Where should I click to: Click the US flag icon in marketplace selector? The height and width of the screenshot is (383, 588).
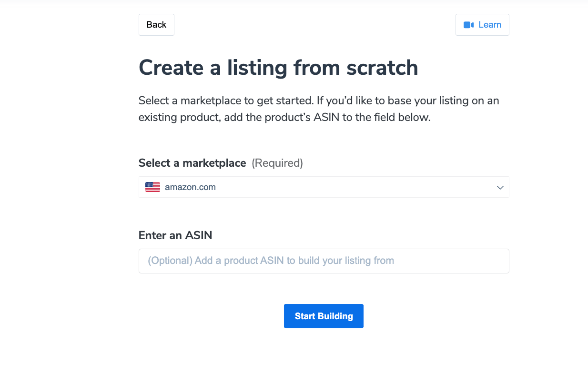coord(152,187)
